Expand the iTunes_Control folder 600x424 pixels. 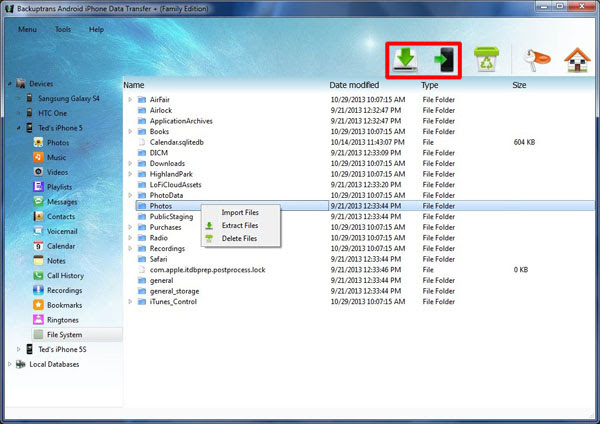click(x=130, y=302)
